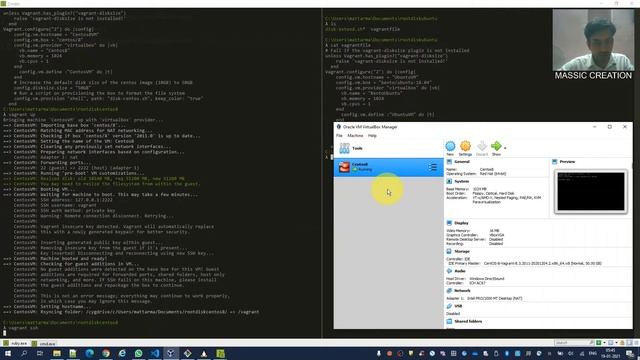Select Tools in the VirtualBox sidebar
This screenshot has height=360, width=640.
click(389, 148)
